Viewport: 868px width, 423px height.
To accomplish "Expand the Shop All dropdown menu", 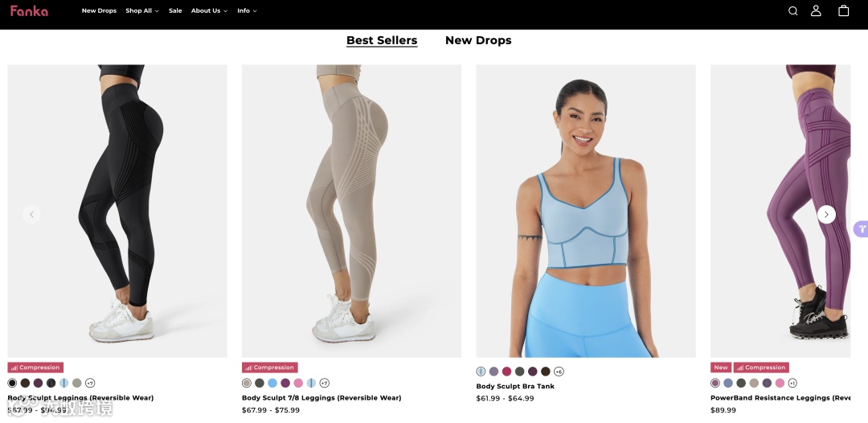I will [141, 10].
